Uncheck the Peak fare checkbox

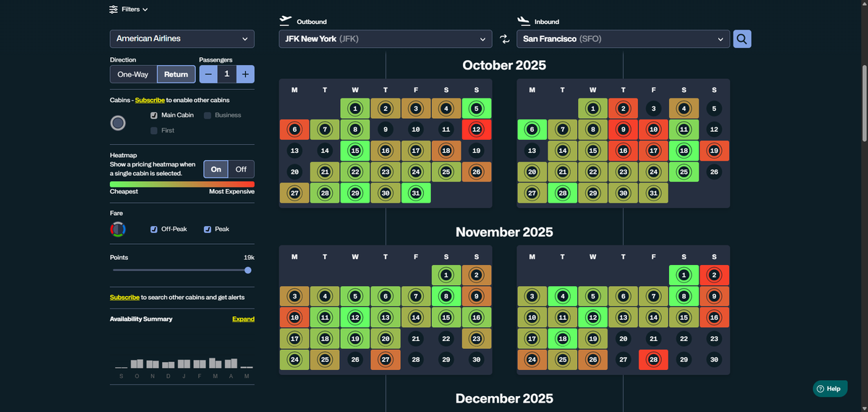[208, 230]
